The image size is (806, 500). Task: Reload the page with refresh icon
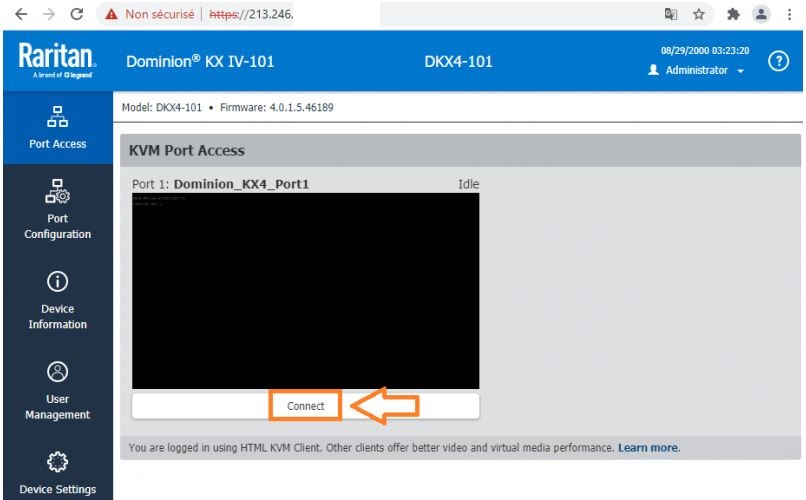[77, 14]
